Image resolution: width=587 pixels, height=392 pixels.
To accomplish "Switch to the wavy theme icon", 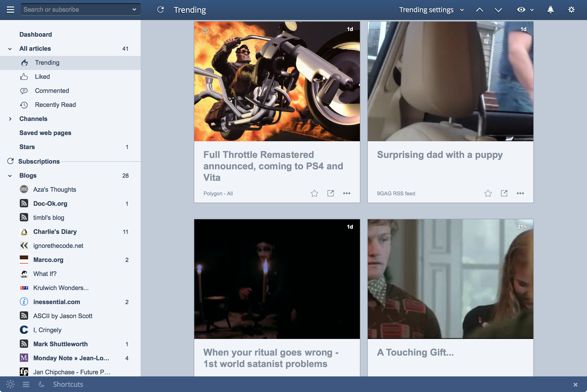I will [26, 384].
